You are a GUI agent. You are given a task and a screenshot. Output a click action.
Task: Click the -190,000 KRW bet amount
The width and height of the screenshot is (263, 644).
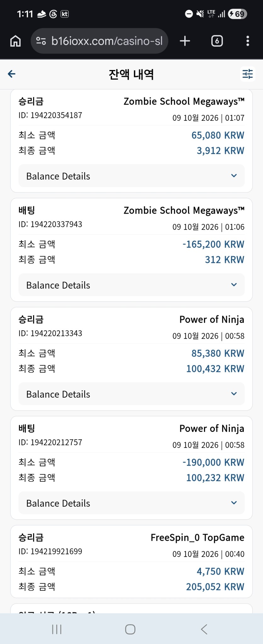[213, 462]
